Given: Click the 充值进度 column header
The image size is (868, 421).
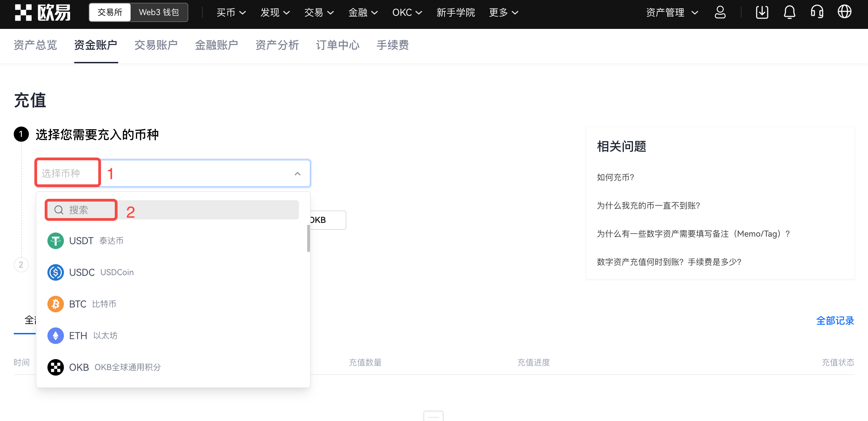Looking at the screenshot, I should click(x=534, y=363).
